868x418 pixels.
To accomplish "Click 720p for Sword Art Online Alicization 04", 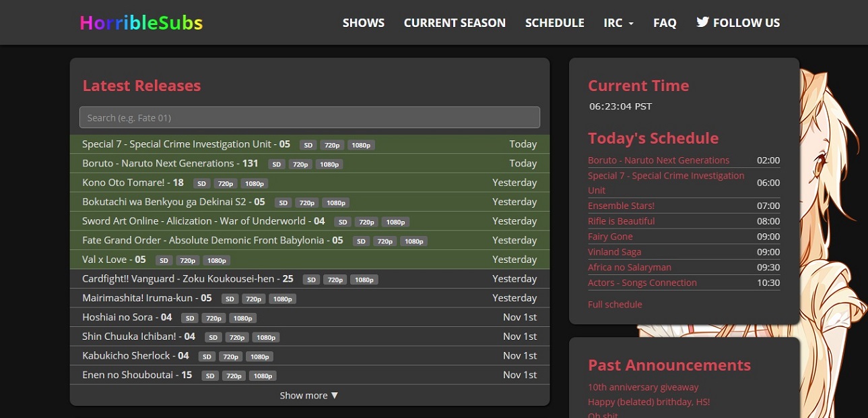I will 367,222.
